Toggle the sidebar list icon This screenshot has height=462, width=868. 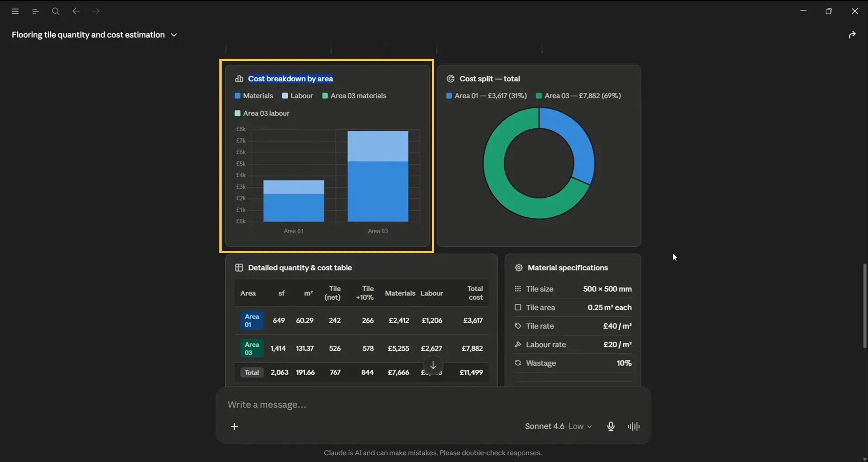point(35,11)
